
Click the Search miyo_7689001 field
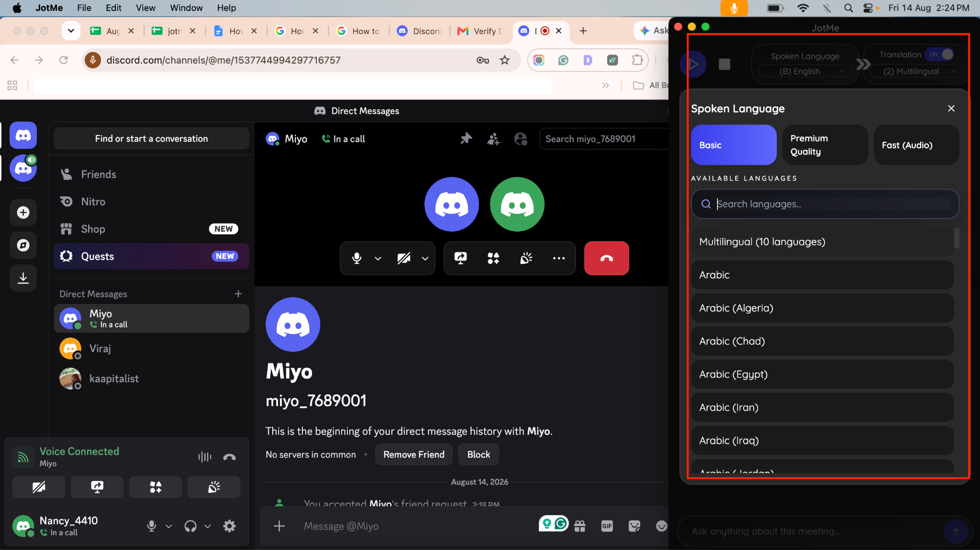(604, 139)
